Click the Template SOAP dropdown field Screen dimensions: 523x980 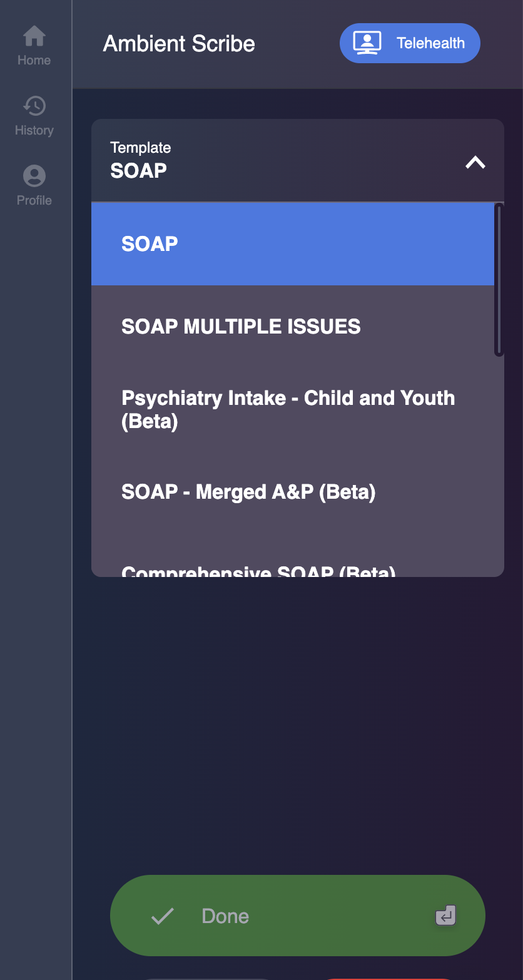tap(282, 161)
